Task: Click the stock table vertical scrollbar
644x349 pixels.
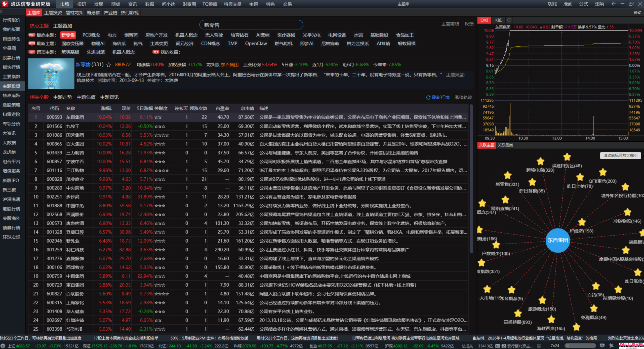Action: tap(471, 179)
